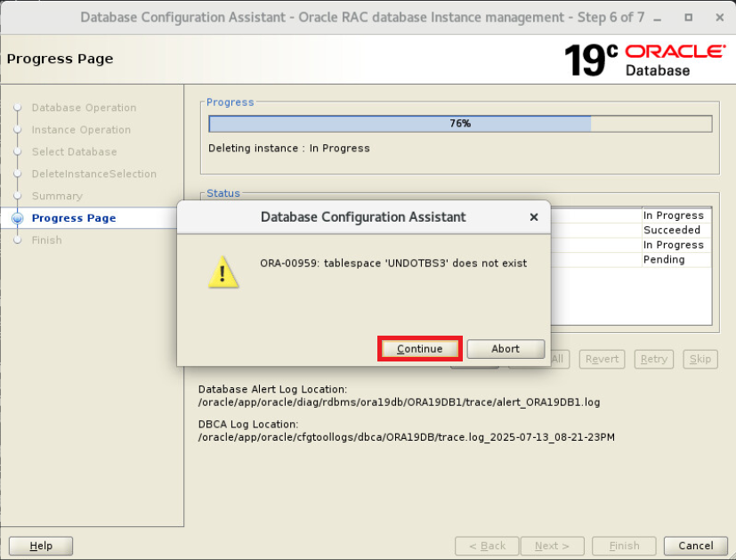The height and width of the screenshot is (560, 736).
Task: Select the DeleteInstanceSelection step
Action: (x=93, y=174)
